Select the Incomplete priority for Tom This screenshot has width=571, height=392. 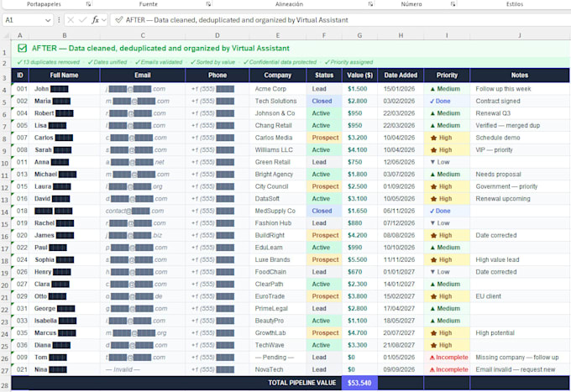click(447, 358)
